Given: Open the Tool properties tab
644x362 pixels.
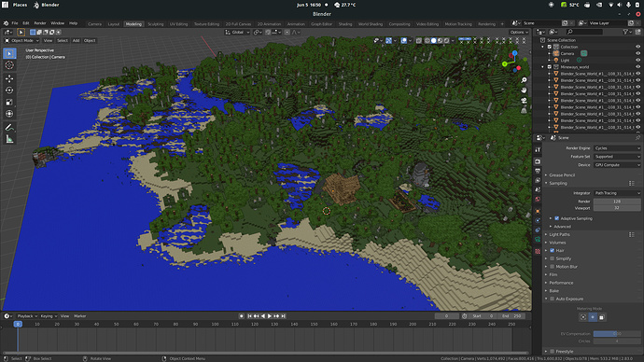Looking at the screenshot, I should point(538,150).
